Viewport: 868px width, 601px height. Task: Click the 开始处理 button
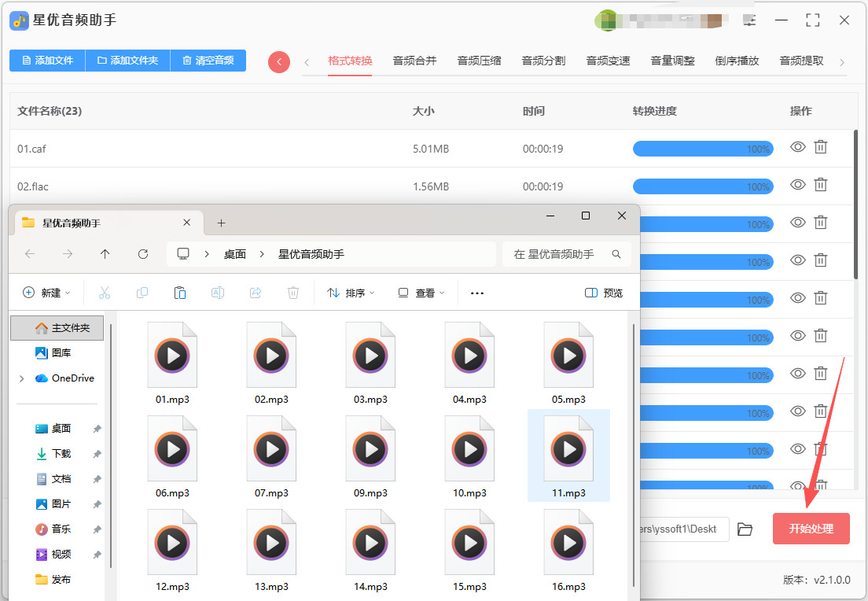pos(811,529)
